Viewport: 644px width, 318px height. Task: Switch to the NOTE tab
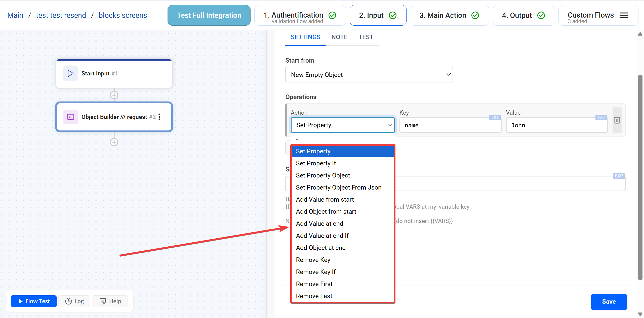(x=339, y=37)
